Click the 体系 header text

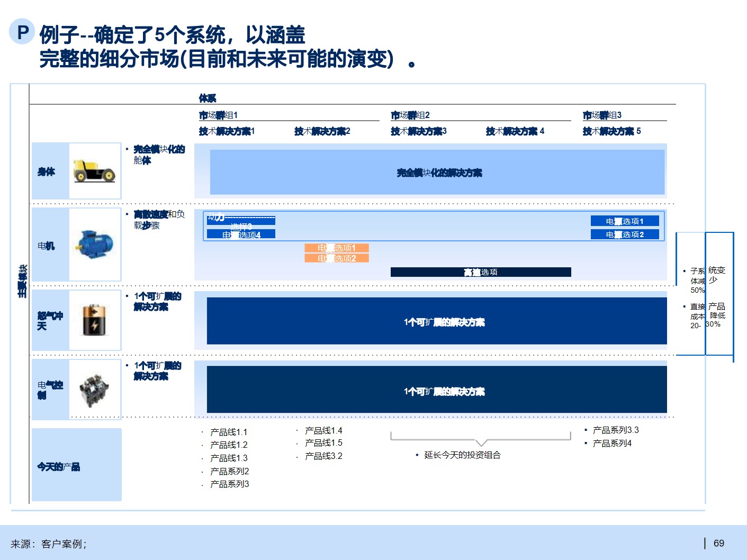[208, 98]
